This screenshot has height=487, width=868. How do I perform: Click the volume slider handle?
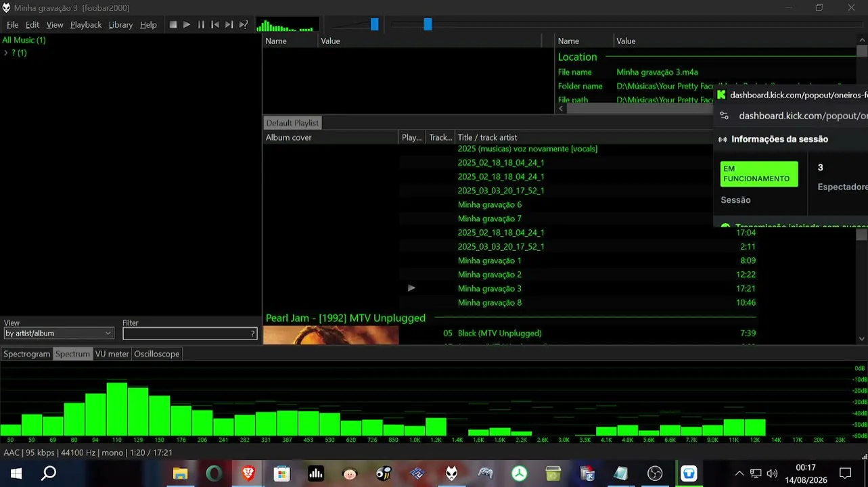coord(374,24)
